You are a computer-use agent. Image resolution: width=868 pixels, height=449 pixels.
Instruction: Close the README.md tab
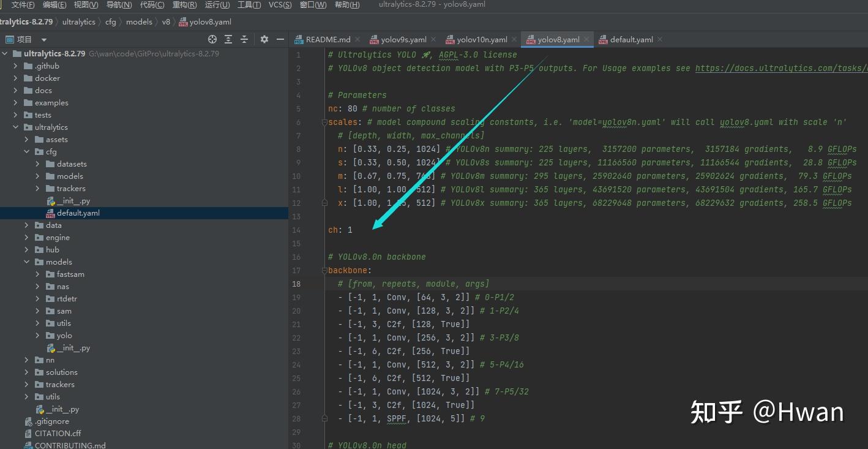[357, 40]
